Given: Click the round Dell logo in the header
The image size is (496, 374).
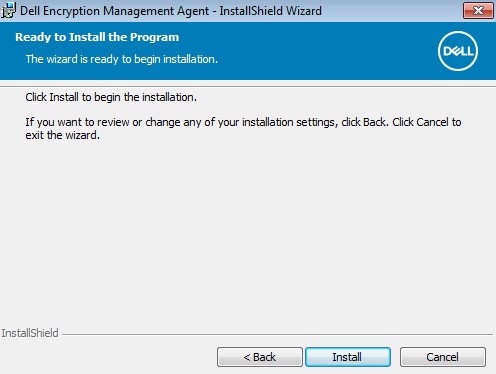Looking at the screenshot, I should click(458, 51).
